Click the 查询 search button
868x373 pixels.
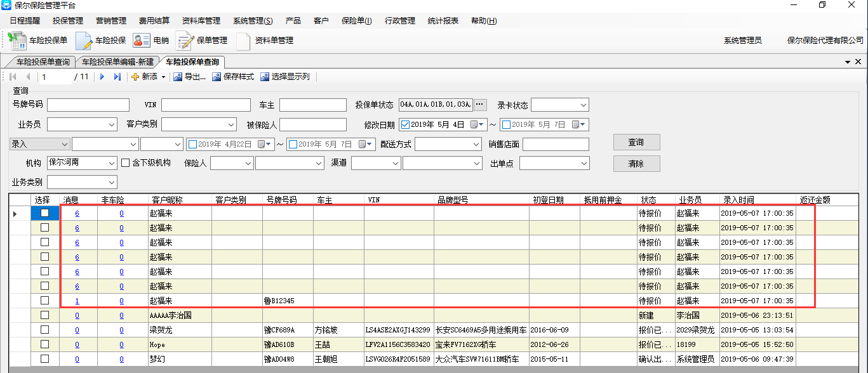pyautogui.click(x=636, y=142)
